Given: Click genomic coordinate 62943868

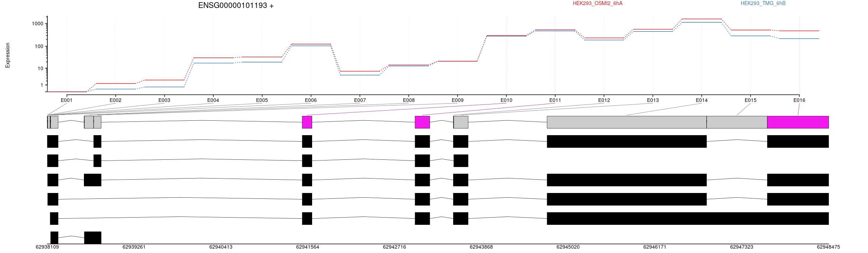Looking at the screenshot, I should pos(481,247).
